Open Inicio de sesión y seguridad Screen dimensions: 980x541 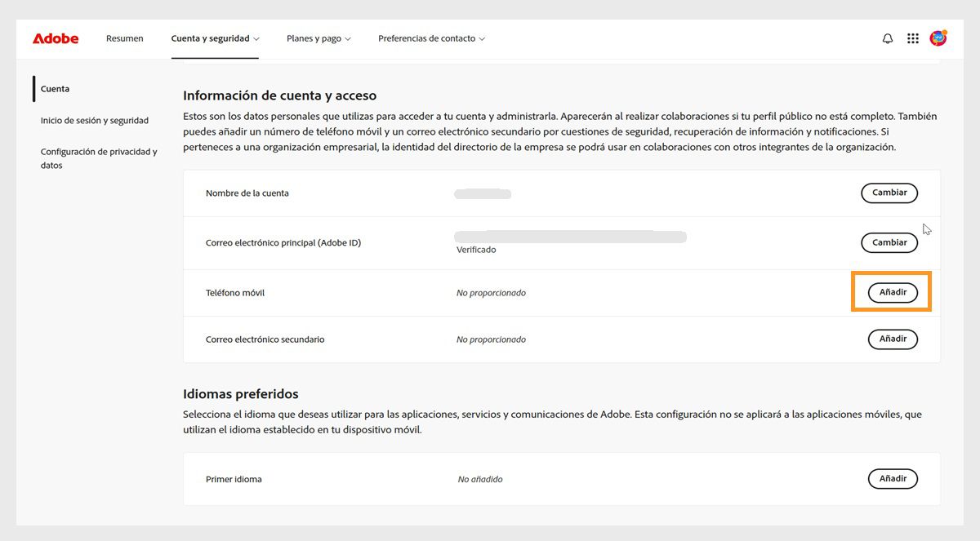click(x=95, y=120)
